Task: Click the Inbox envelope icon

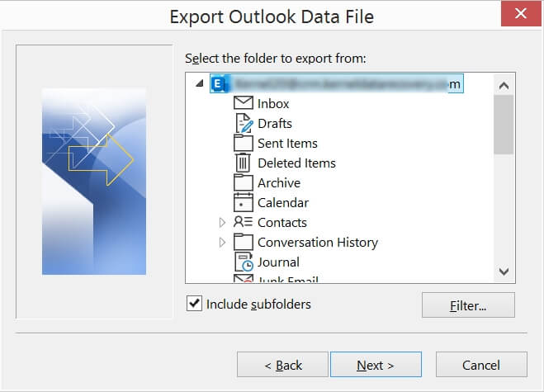Action: click(244, 103)
